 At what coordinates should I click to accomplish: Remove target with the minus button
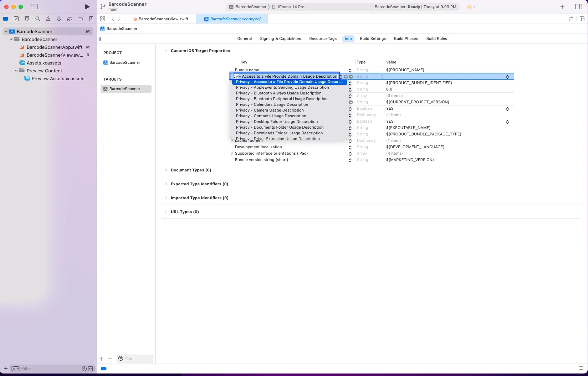[x=110, y=359]
